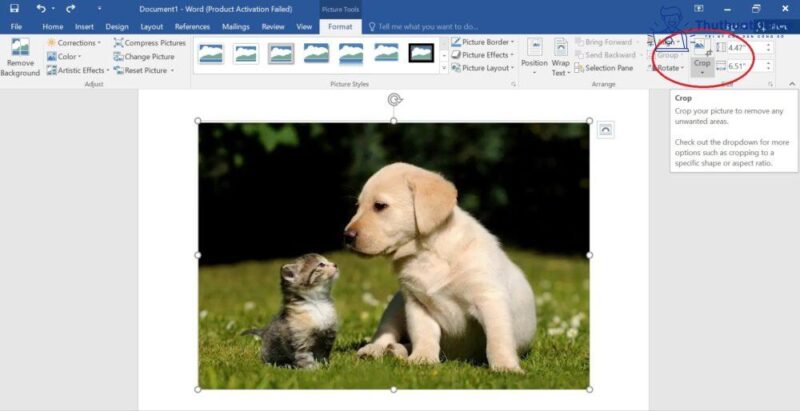This screenshot has height=411, width=800.
Task: Apply the fourth picture style thumbnail
Action: click(316, 53)
